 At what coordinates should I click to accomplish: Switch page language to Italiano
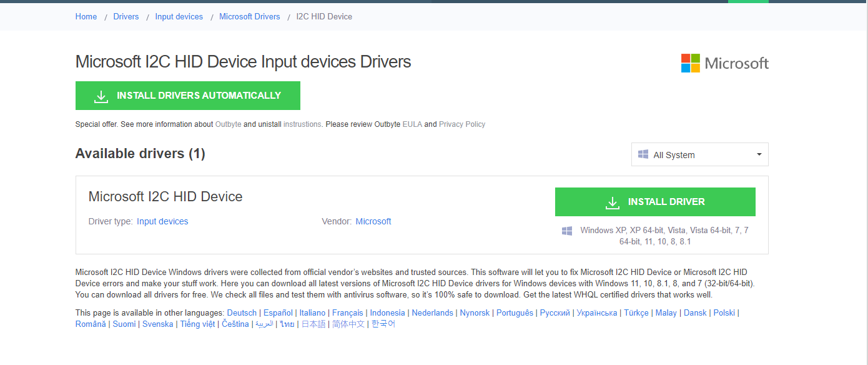click(312, 312)
